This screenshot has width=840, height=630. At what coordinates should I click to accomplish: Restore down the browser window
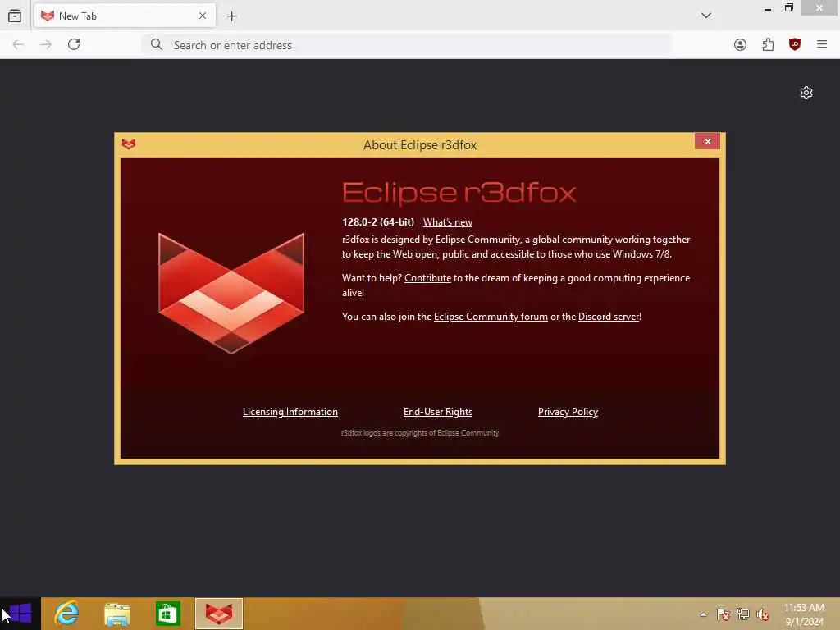[788, 8]
